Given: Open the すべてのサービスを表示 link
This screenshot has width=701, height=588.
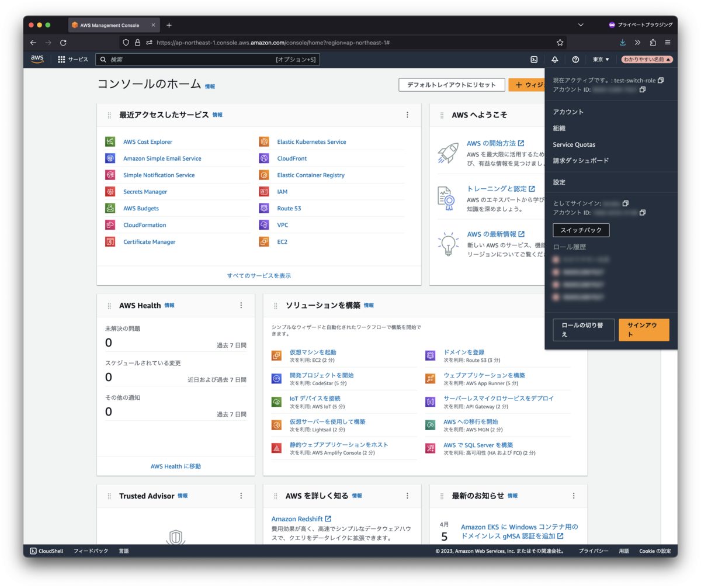Looking at the screenshot, I should (x=259, y=275).
